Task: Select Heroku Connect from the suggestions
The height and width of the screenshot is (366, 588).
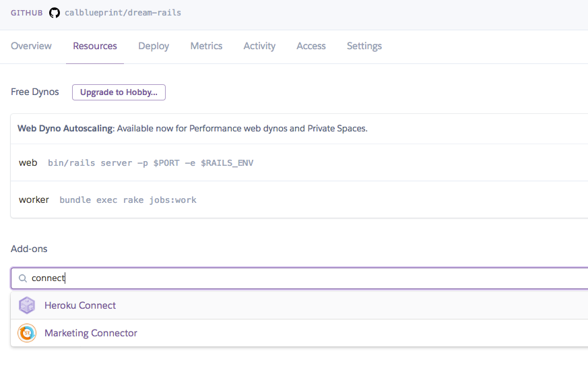Action: tap(299, 305)
